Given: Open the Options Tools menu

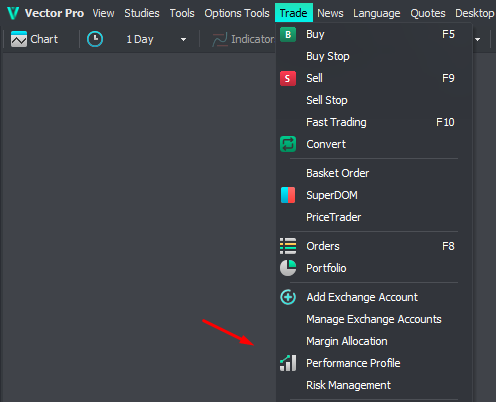Looking at the screenshot, I should click(x=237, y=13).
